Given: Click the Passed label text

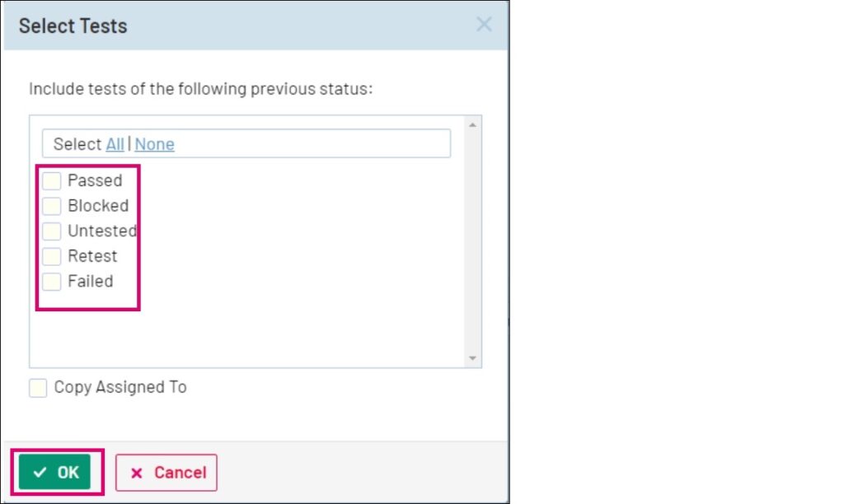Looking at the screenshot, I should (x=95, y=181).
